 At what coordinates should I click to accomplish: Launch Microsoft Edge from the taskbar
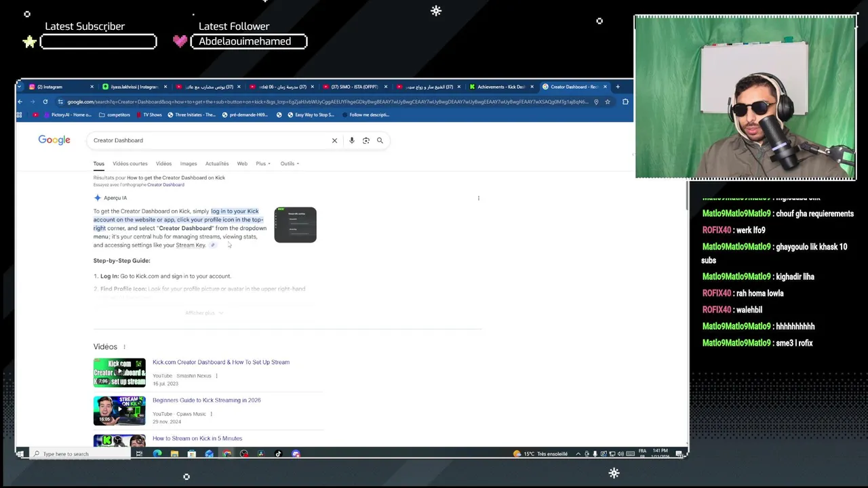(x=157, y=454)
